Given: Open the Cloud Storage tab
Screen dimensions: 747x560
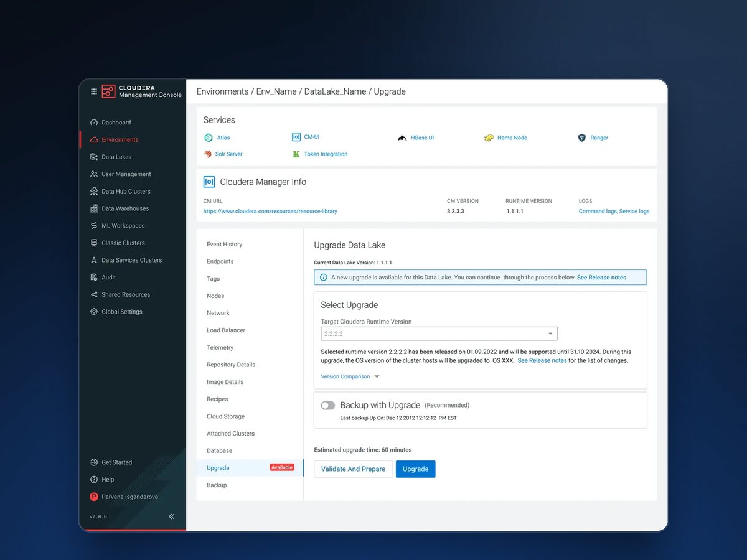Looking at the screenshot, I should [x=225, y=417].
